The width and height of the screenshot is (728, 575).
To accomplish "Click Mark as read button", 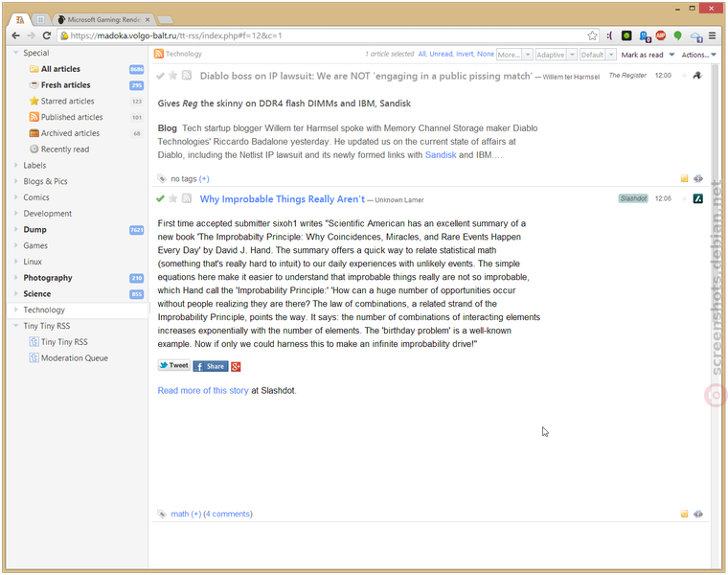I will pyautogui.click(x=642, y=55).
